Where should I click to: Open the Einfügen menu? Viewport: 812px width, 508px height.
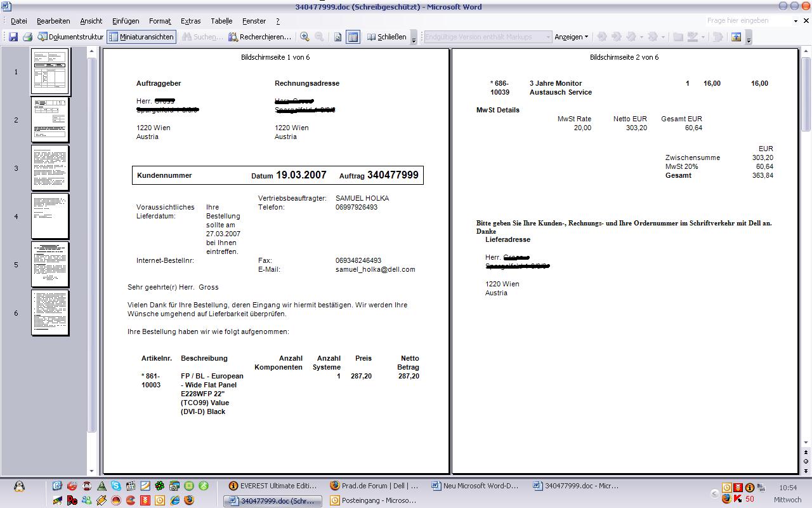(126, 21)
